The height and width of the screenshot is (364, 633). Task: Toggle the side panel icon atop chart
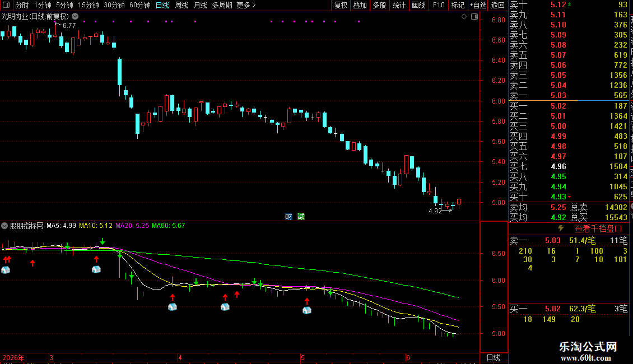point(474,17)
